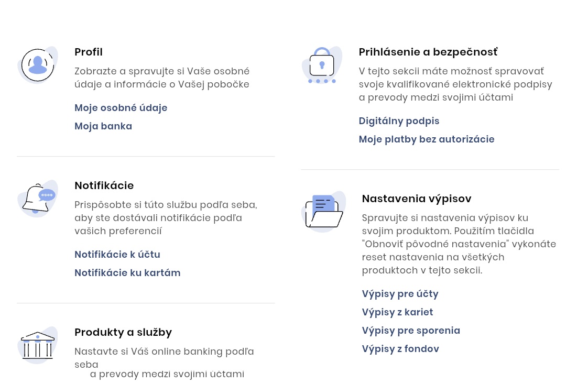The height and width of the screenshot is (384, 588).
Task: Open Výpisy pre účty
Action: point(400,294)
